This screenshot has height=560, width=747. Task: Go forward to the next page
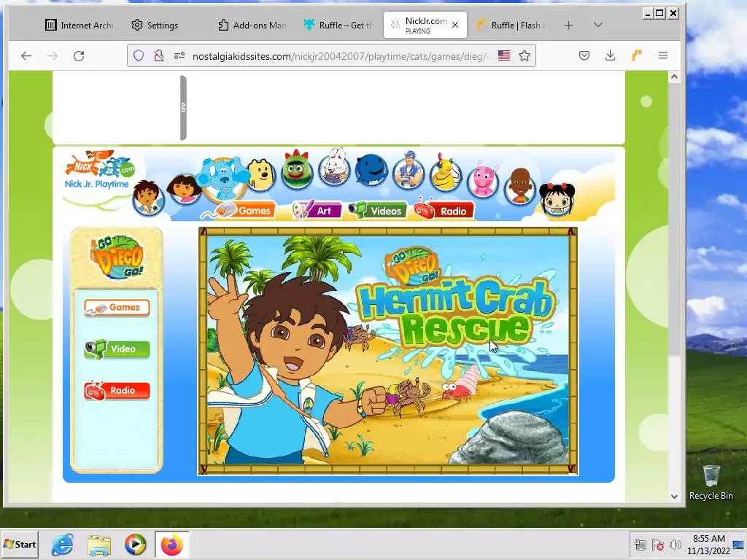click(x=53, y=55)
